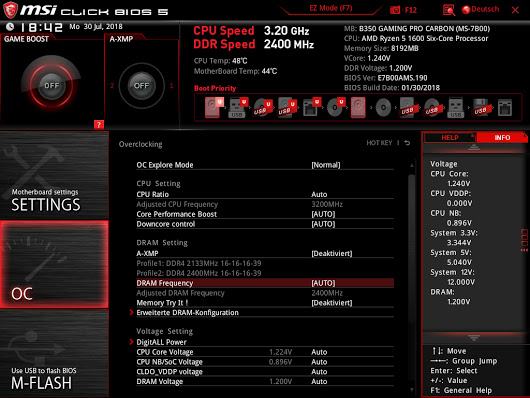Click the scroll-up arrow in the info panel
The height and width of the screenshot is (398, 530).
474,147
